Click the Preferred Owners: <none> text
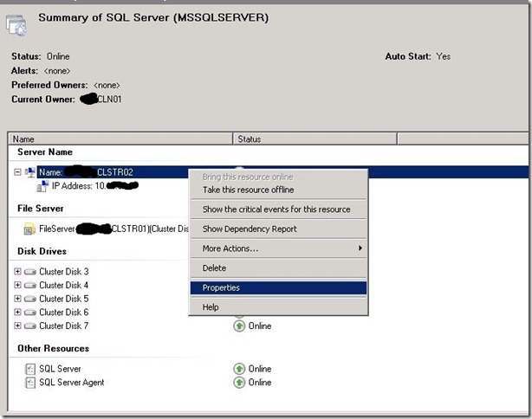 pos(66,85)
